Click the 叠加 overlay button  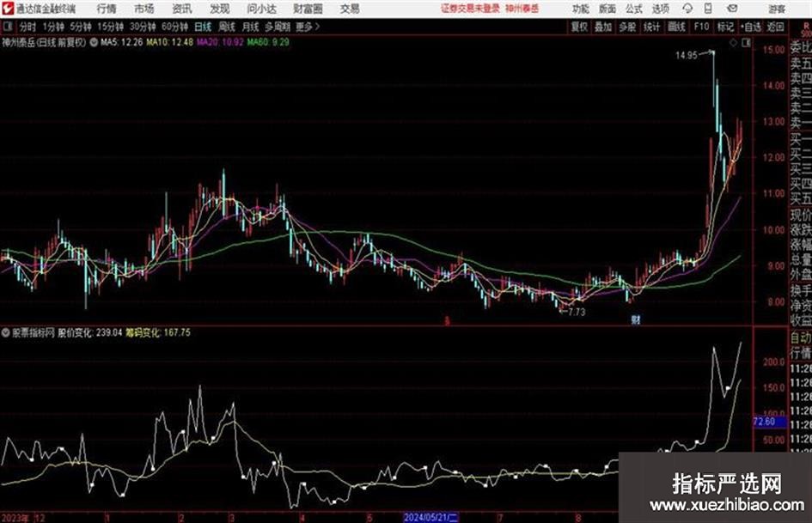(x=603, y=27)
